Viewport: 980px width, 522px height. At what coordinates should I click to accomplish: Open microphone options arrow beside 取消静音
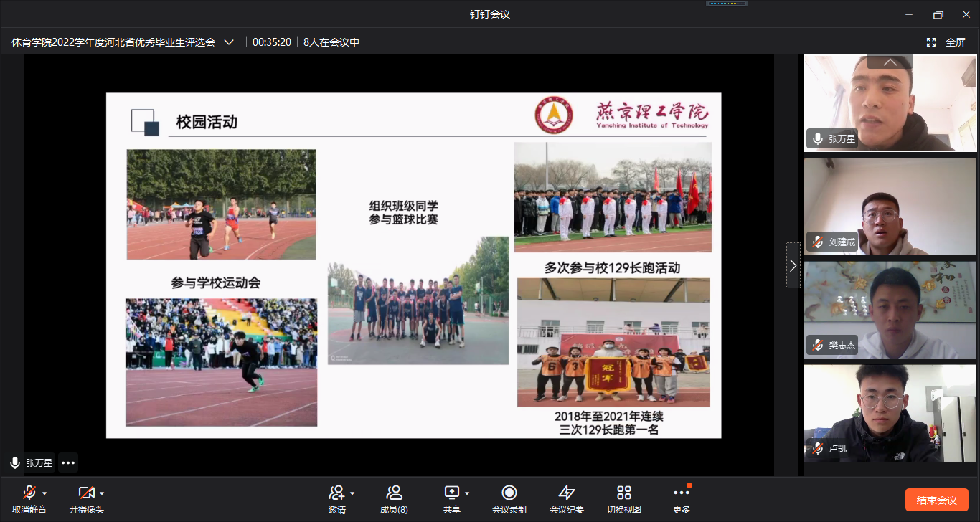tap(44, 493)
